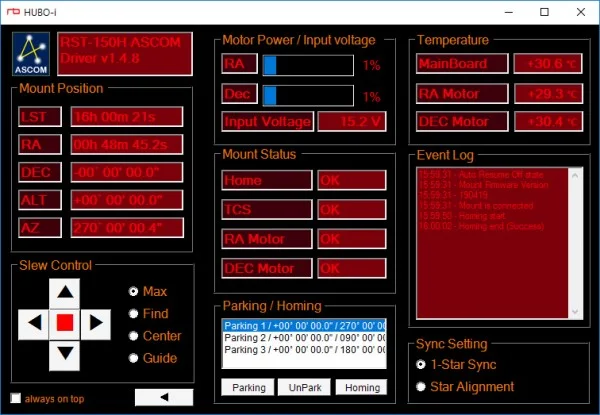Click the AZ value 270° 00' 00.4"
The height and width of the screenshot is (415, 600).
point(127,228)
